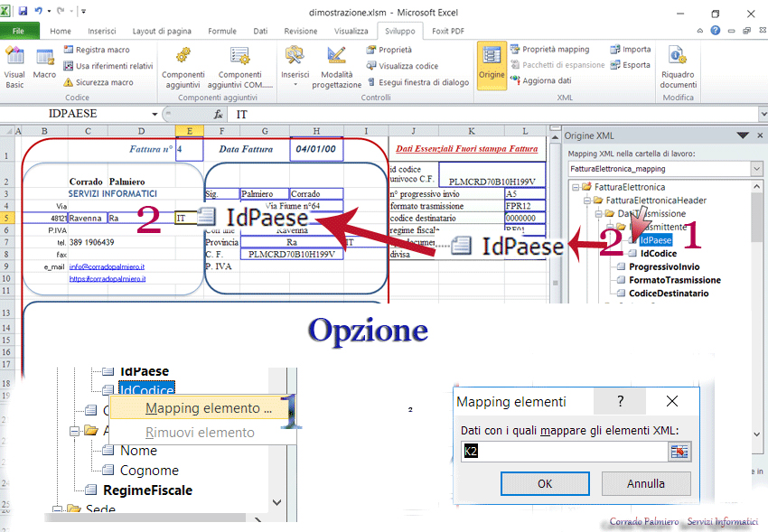This screenshot has width=768, height=532.
Task: Undo the last action
Action: point(38,11)
